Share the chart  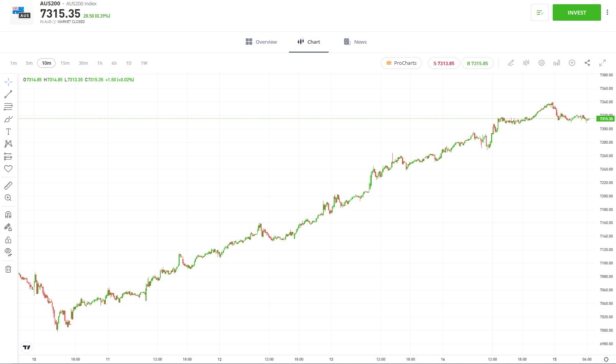(587, 63)
